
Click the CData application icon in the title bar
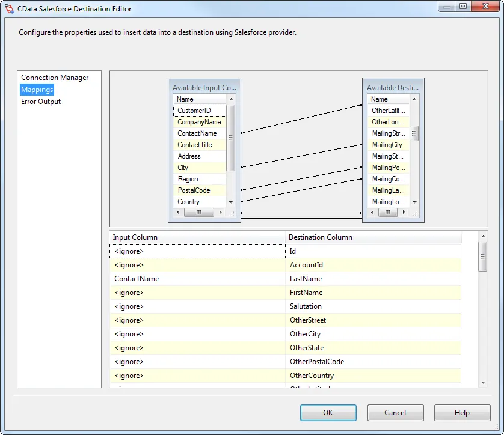pyautogui.click(x=8, y=8)
